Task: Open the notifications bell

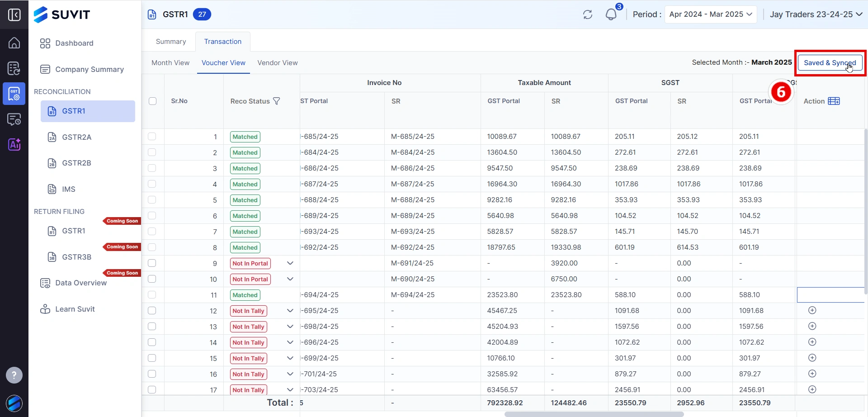Action: pos(611,14)
